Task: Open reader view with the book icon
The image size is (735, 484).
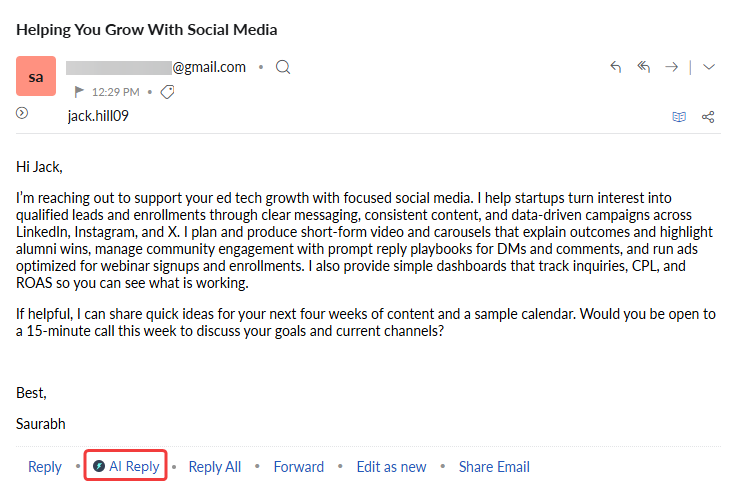Action: tap(679, 117)
